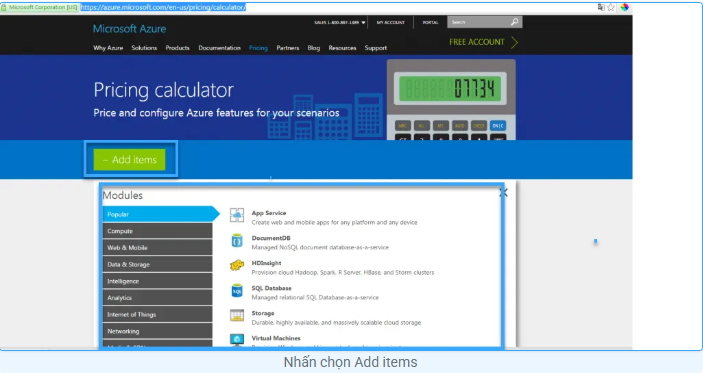The image size is (703, 373).
Task: Click the browser address bar URL
Action: click(x=163, y=7)
